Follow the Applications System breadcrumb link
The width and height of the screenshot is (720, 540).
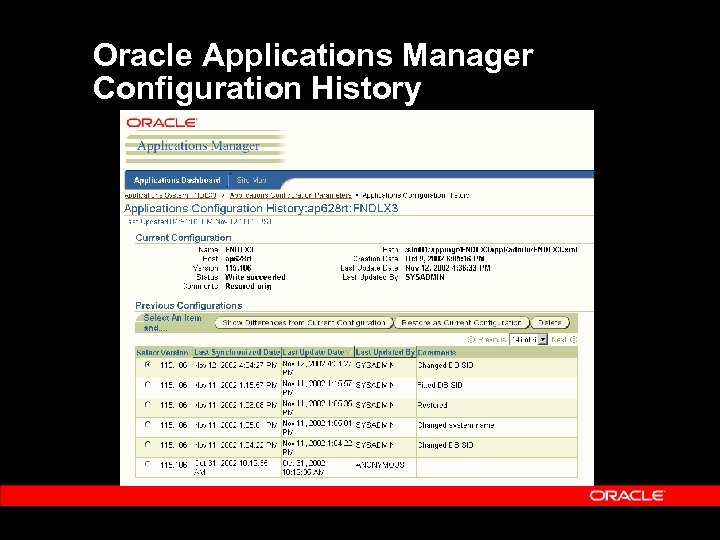[170, 195]
